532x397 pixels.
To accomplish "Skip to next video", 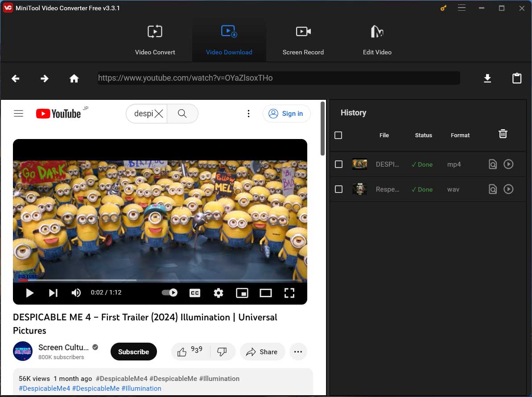I will click(x=53, y=293).
